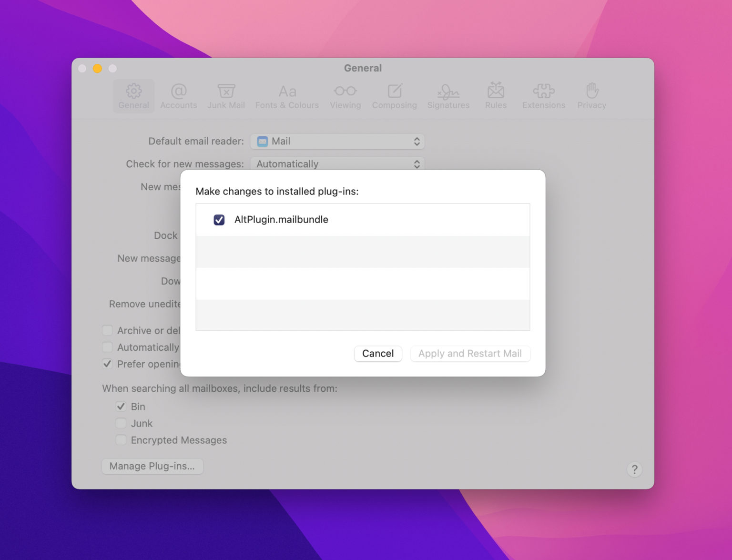Open Manage Plug-ins dialog

click(x=152, y=466)
